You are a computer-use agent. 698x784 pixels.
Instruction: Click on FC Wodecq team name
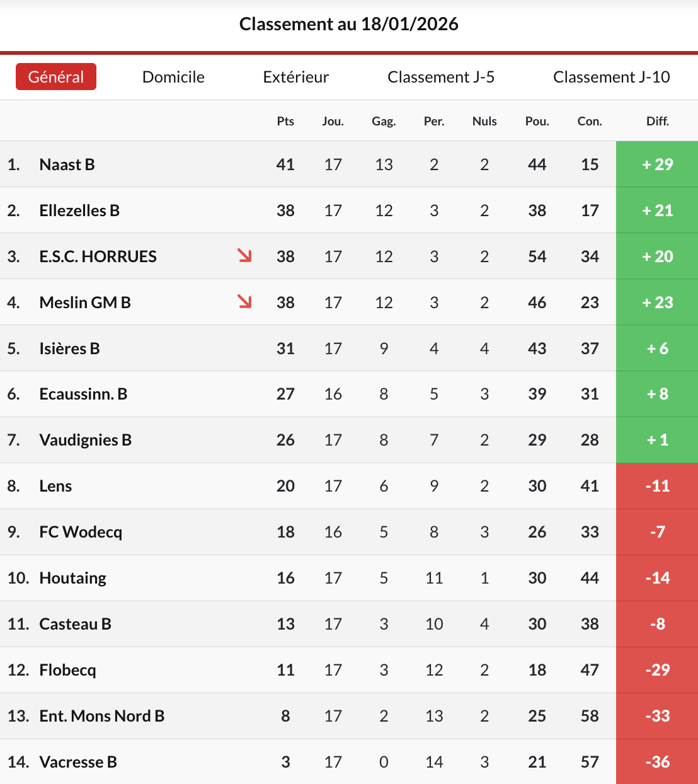[81, 532]
